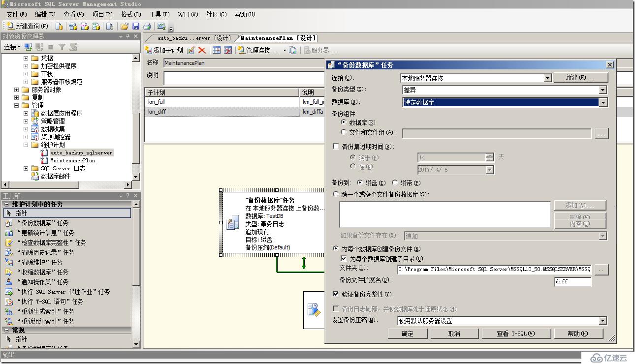
Task: Click 取消 (Cancel) button
Action: click(x=454, y=334)
